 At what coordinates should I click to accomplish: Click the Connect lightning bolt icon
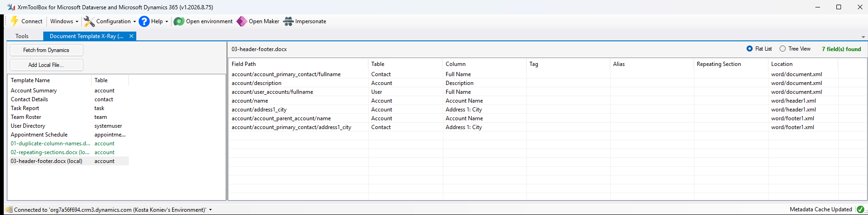point(14,21)
